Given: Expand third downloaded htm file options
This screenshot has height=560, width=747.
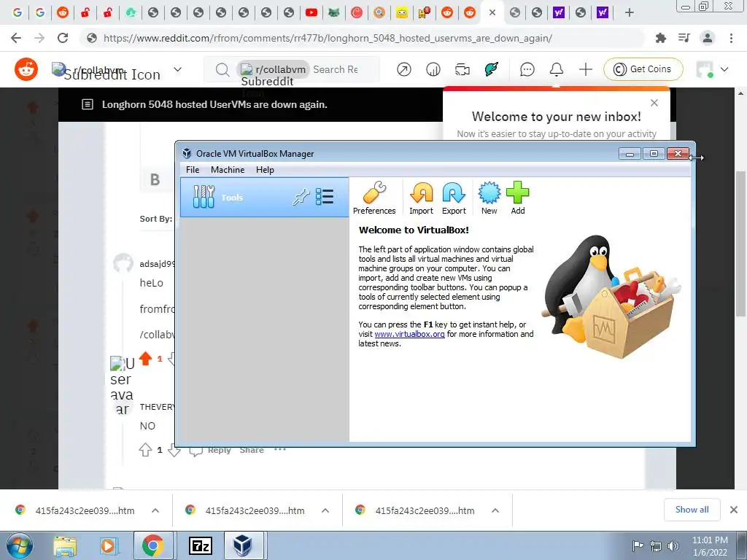Looking at the screenshot, I should pyautogui.click(x=495, y=510).
